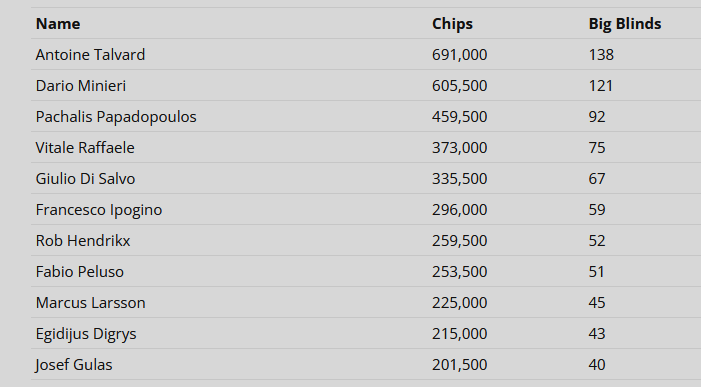Click on Giulio Di Salvo
This screenshot has height=387, width=701.
pos(85,179)
